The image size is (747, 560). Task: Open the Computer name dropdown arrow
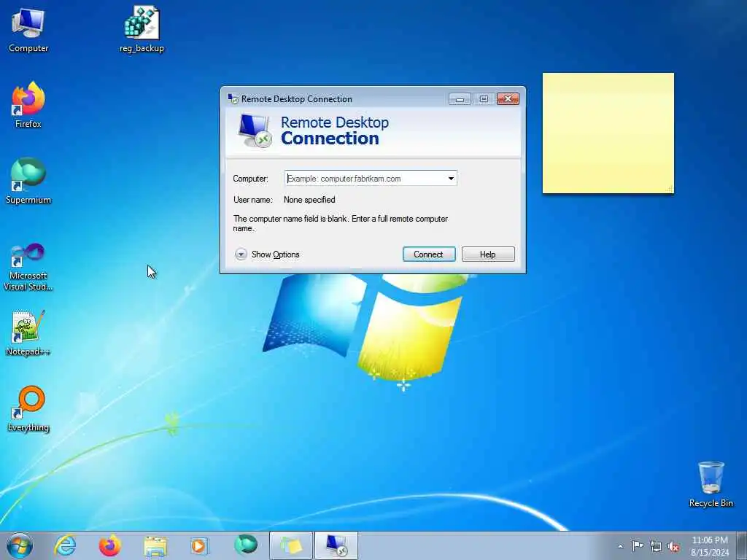tap(451, 179)
